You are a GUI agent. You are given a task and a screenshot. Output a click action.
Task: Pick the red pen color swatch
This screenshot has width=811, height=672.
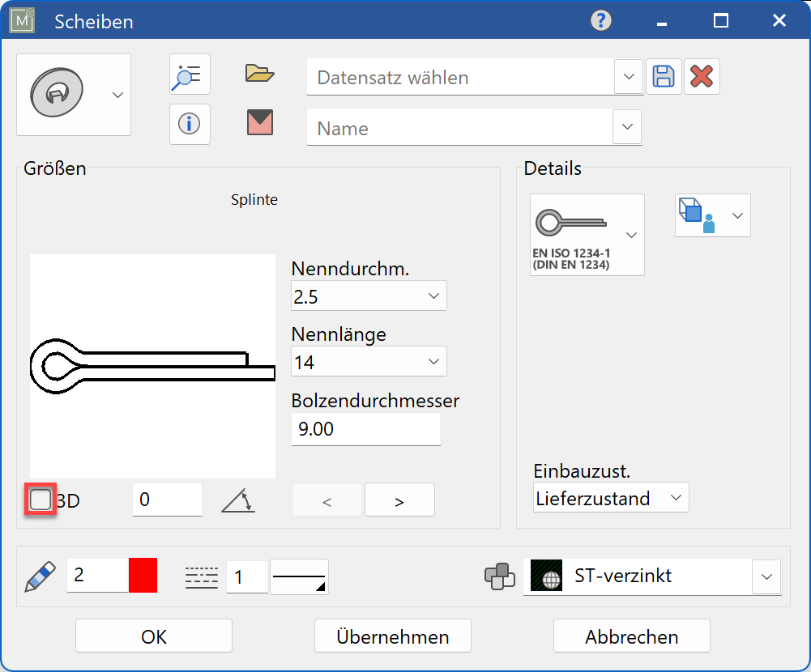[x=143, y=576]
